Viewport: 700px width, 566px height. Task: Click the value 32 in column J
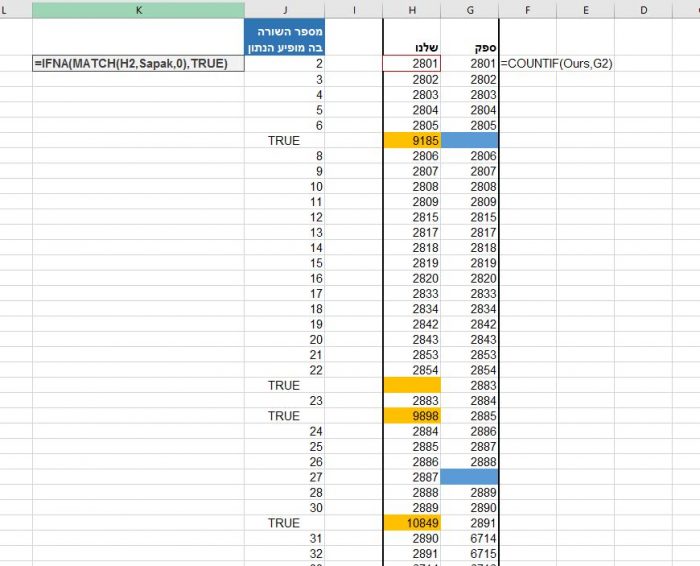tap(284, 554)
